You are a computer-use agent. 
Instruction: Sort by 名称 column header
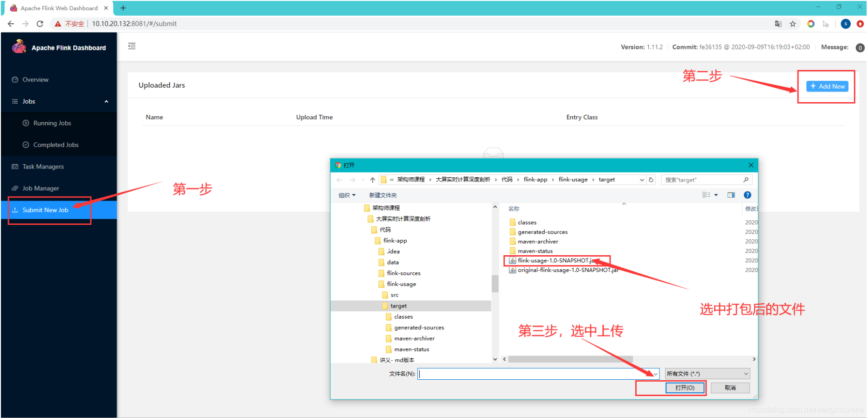click(514, 209)
